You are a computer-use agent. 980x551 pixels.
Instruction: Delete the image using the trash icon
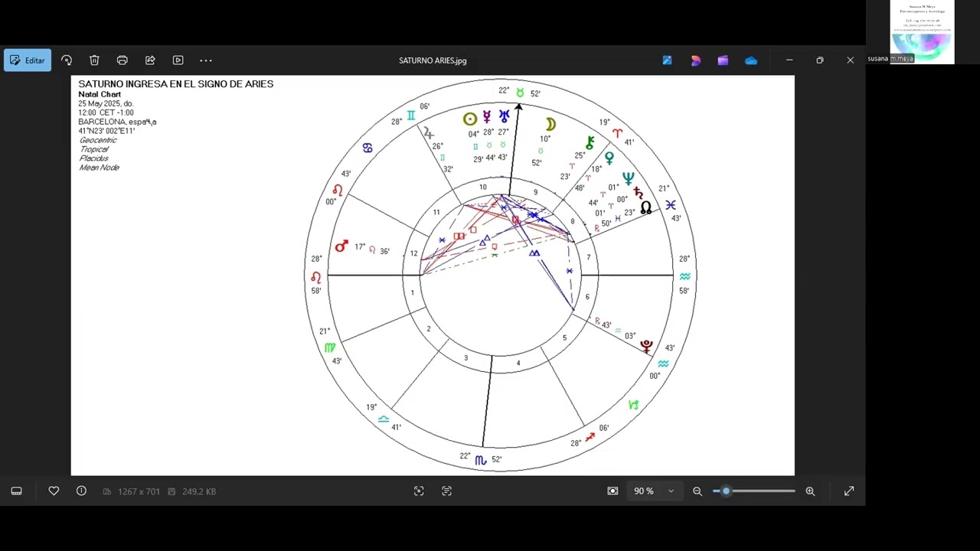pos(94,60)
